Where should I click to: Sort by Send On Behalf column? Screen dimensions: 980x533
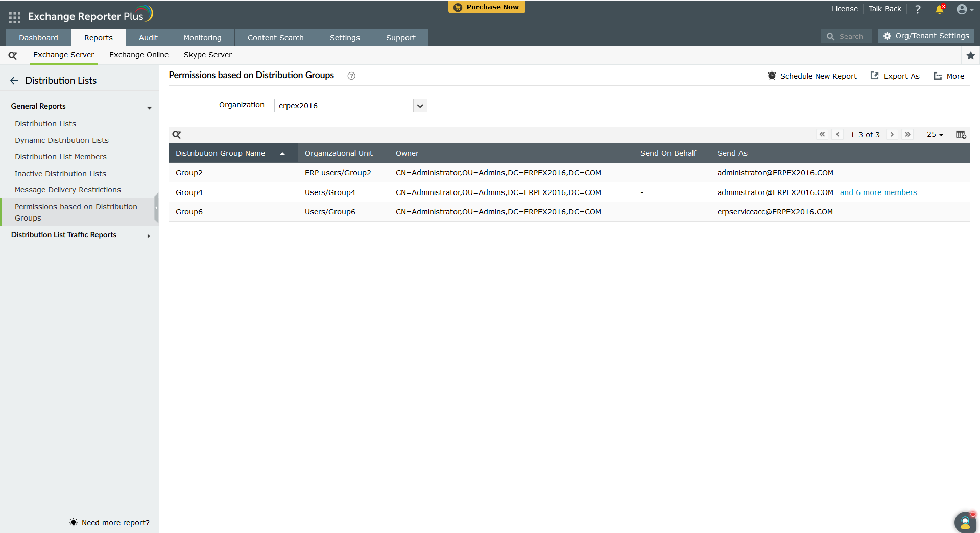tap(668, 153)
